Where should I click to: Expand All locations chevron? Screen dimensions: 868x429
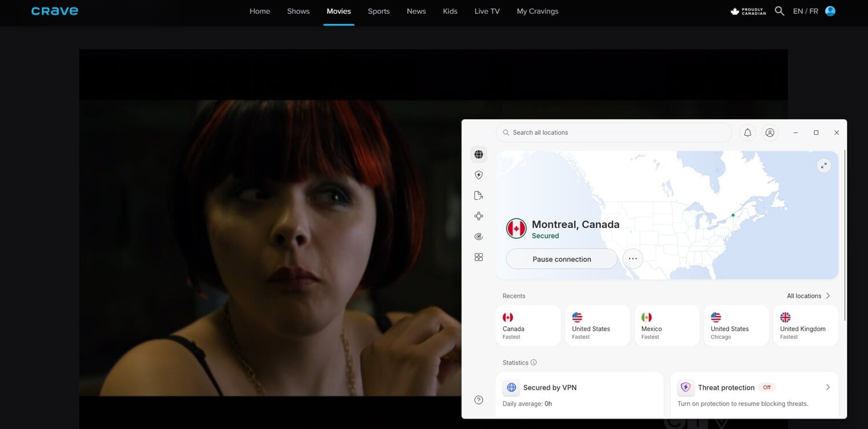tap(828, 295)
